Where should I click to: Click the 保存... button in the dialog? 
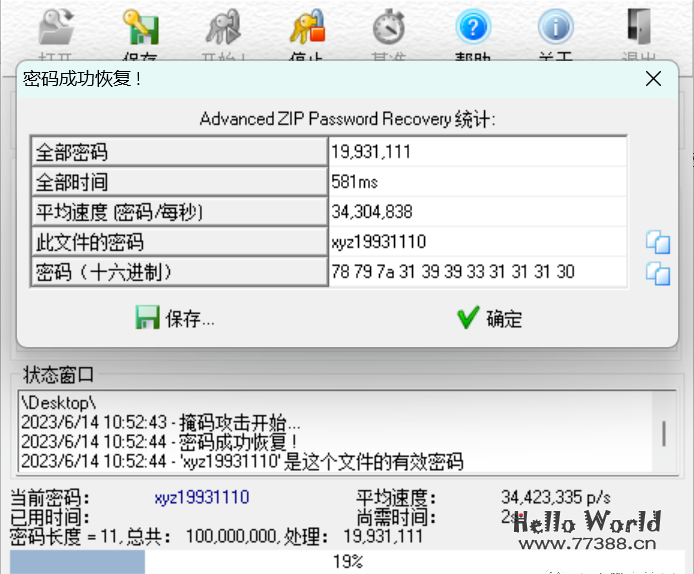174,318
